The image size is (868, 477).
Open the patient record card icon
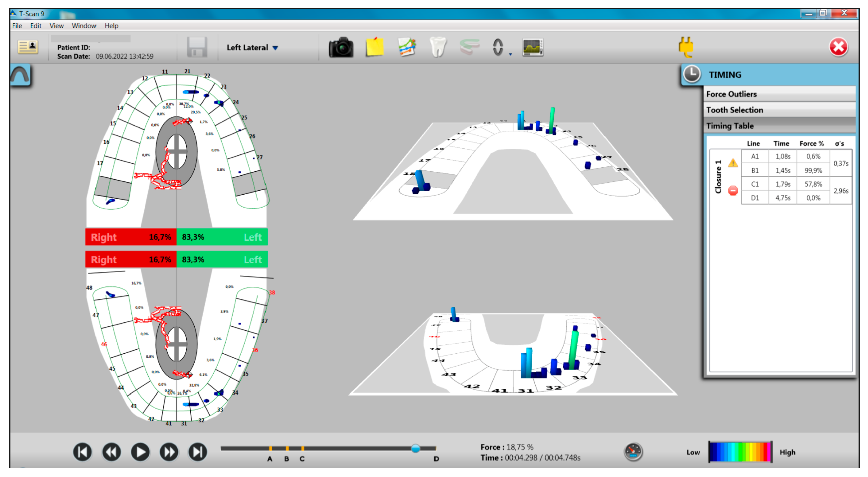click(28, 47)
